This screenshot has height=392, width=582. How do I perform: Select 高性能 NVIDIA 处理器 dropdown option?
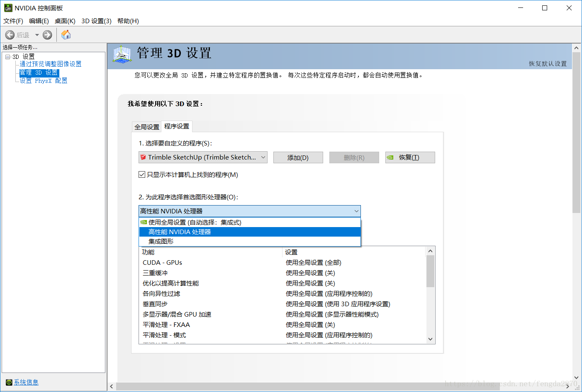point(250,232)
